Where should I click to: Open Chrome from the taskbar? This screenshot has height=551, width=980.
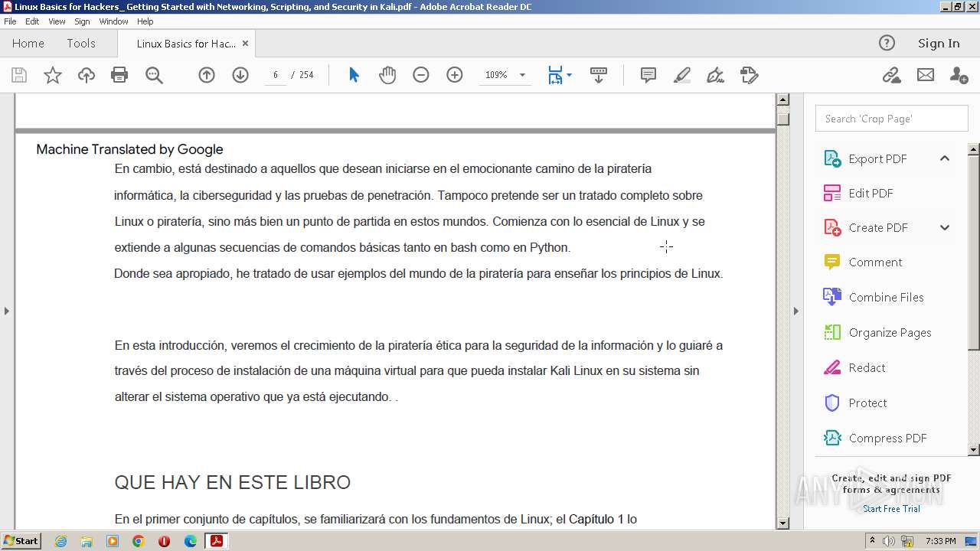(x=139, y=540)
